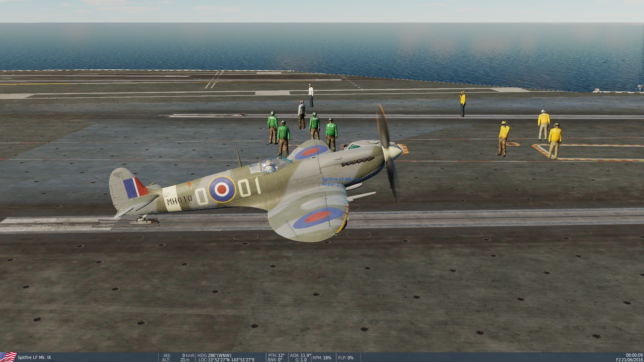Viewport: 644px width, 362px height.
Task: Click the mission clock '08:00:09'
Action: coord(634,355)
